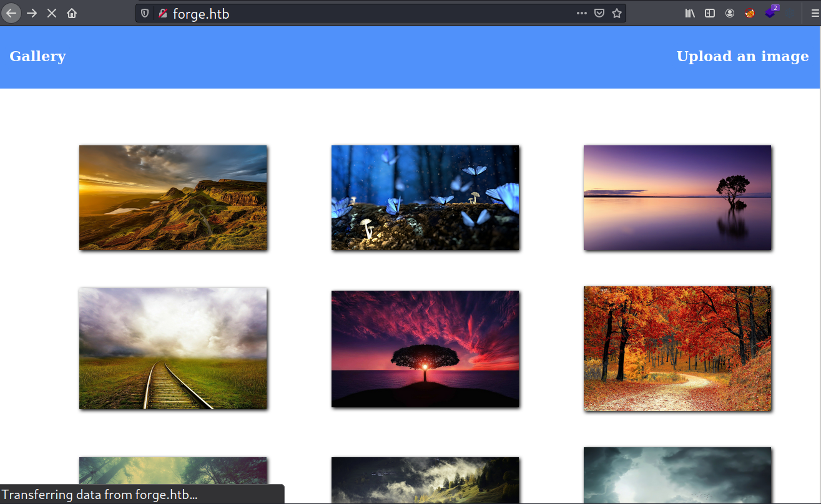This screenshot has height=504, width=821.
Task: Show the insecure connection site information
Action: coord(162,13)
